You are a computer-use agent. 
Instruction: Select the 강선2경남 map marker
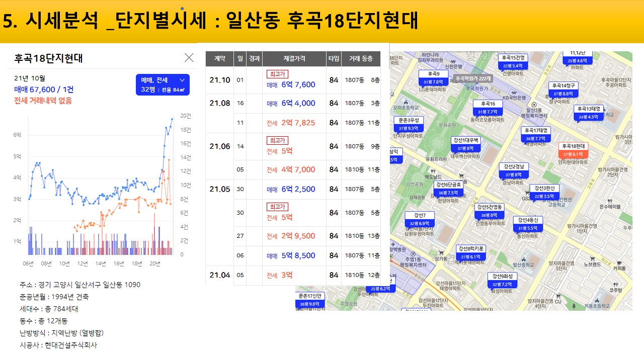pyautogui.click(x=514, y=170)
